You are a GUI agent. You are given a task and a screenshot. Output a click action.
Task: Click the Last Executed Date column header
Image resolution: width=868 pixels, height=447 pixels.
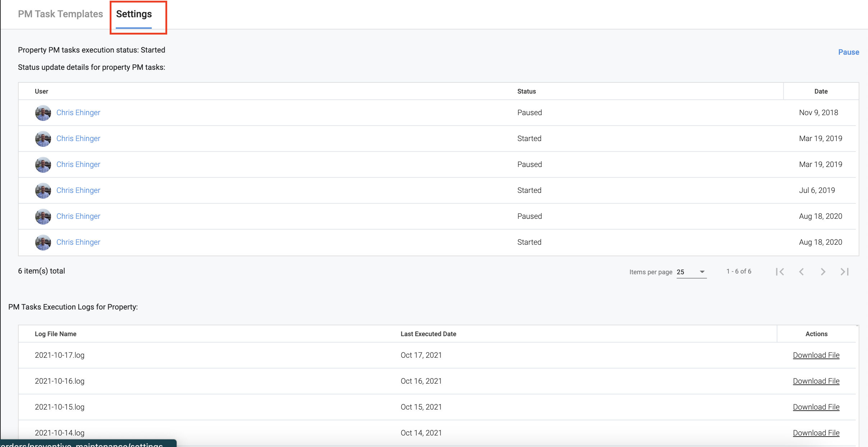click(428, 334)
